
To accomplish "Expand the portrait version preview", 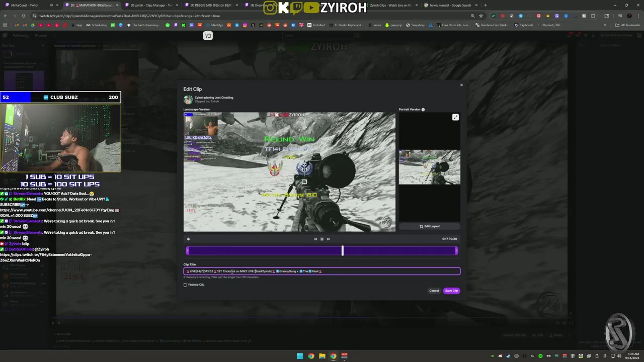I will click(455, 117).
